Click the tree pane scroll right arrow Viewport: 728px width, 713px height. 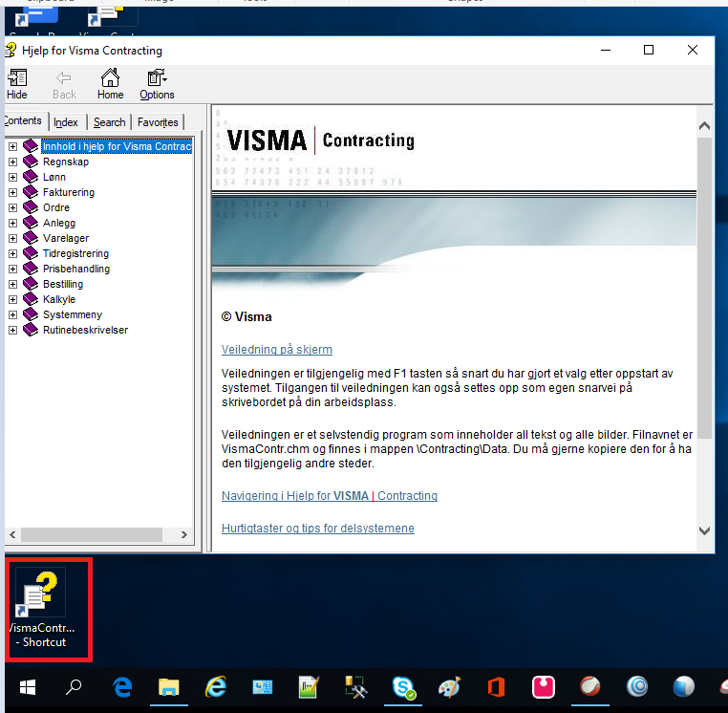coord(184,534)
